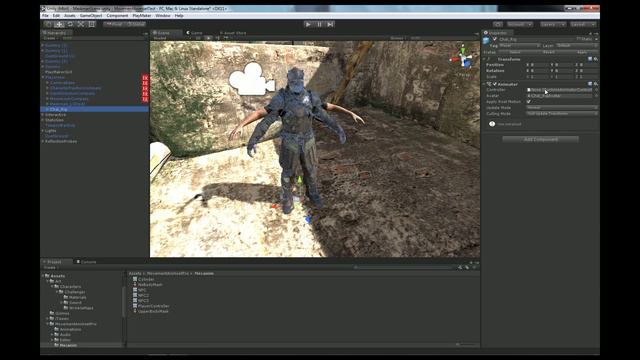Screen dimensions: 640x360
Task: Open the GameObject menu
Action: click(91, 16)
